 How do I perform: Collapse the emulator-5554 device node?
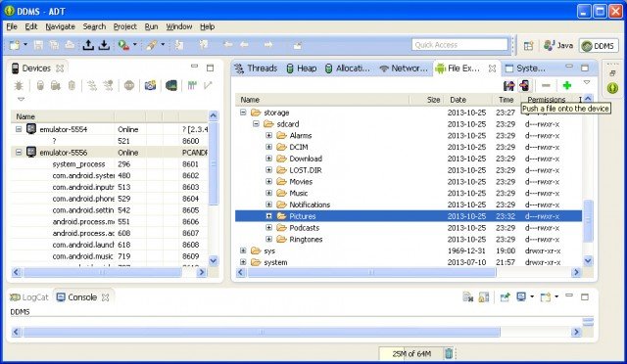point(19,129)
